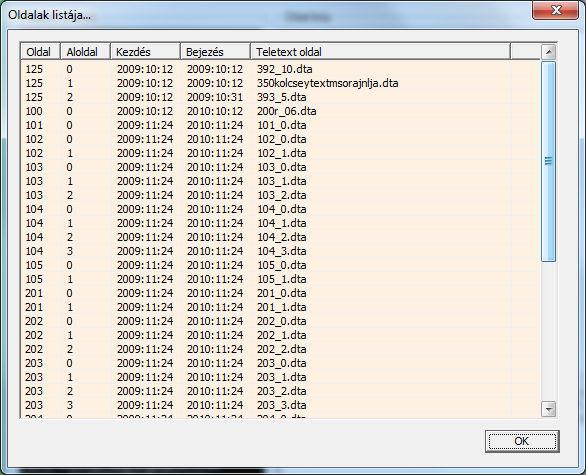
Task: Click the OK button
Action: [522, 441]
